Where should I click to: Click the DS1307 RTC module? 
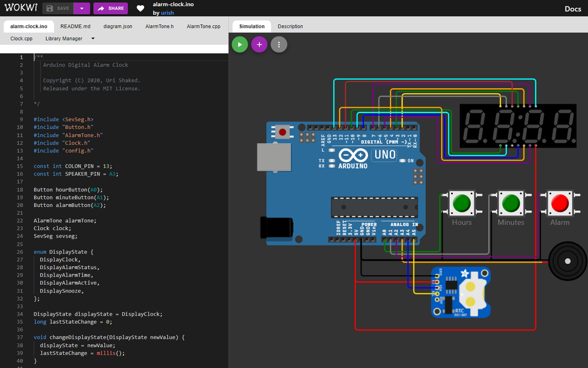tap(462, 293)
